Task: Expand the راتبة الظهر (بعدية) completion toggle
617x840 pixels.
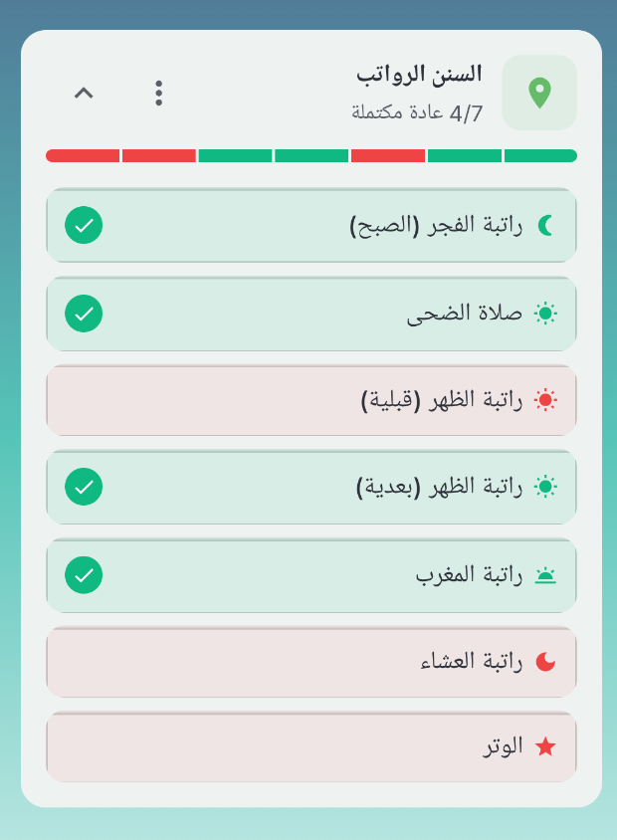Action: pos(84,487)
